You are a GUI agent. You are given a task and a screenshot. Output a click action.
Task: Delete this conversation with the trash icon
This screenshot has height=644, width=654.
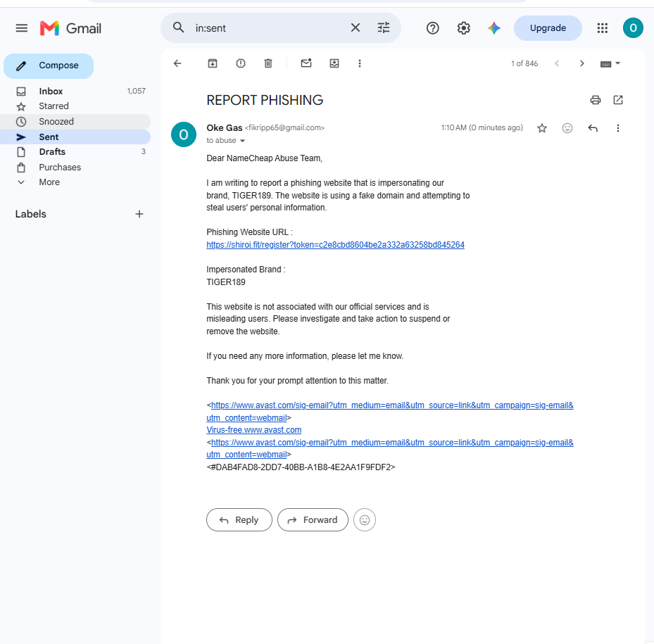point(268,63)
